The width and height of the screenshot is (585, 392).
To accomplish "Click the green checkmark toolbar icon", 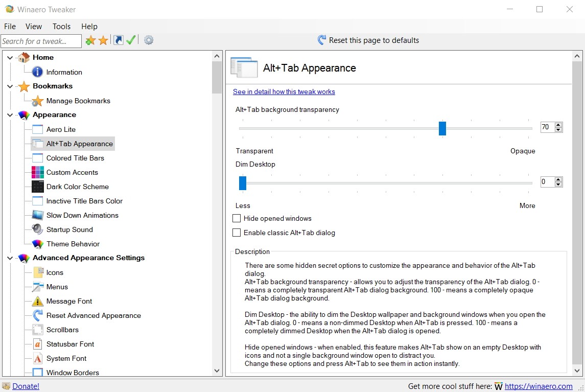I will (131, 39).
